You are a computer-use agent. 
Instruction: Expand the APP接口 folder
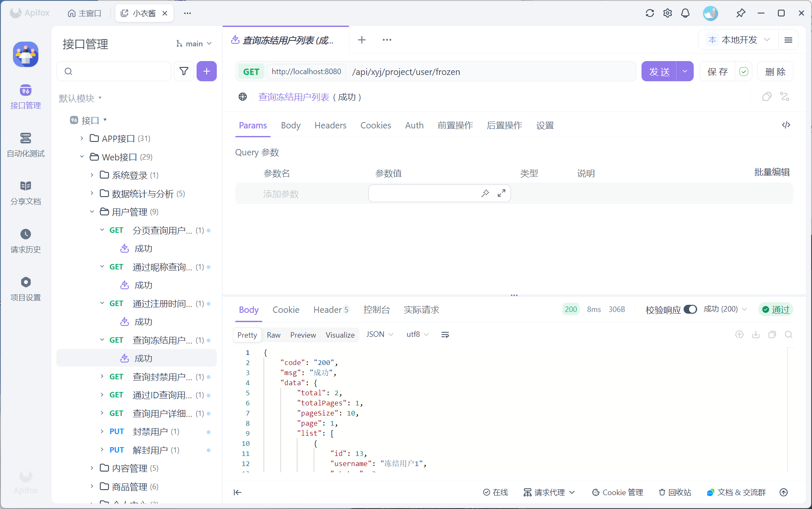(82, 139)
